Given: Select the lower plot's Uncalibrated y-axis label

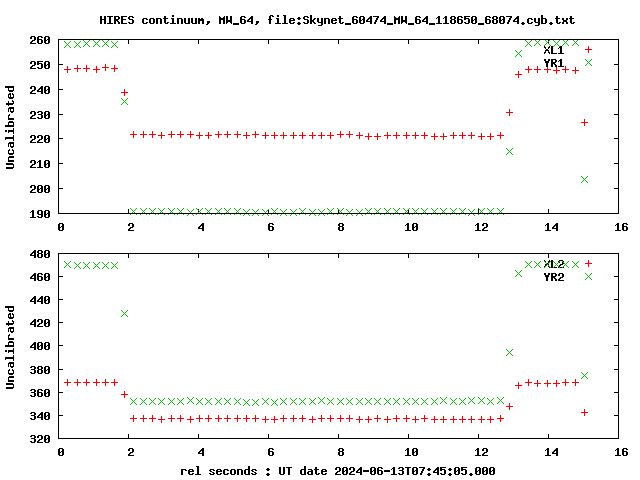Looking at the screenshot, I should (10, 347).
